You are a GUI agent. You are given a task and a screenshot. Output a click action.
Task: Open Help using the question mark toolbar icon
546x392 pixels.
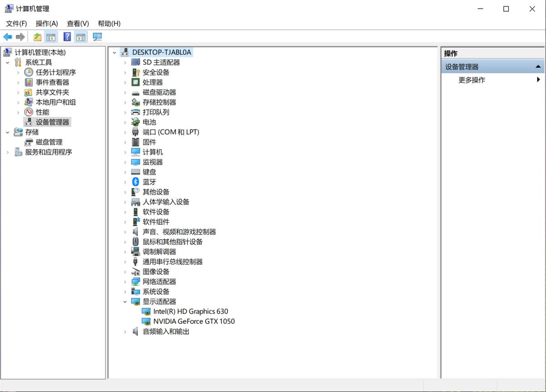[x=66, y=36]
